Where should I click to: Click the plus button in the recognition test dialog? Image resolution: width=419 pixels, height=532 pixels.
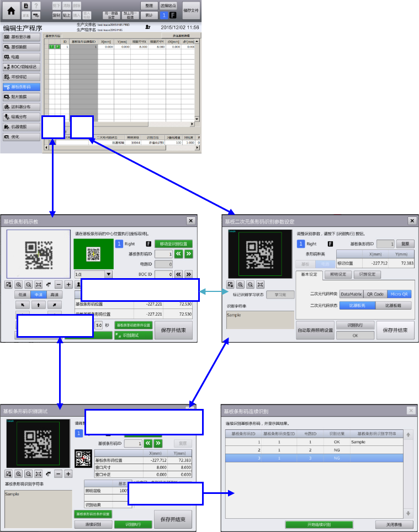68,474
